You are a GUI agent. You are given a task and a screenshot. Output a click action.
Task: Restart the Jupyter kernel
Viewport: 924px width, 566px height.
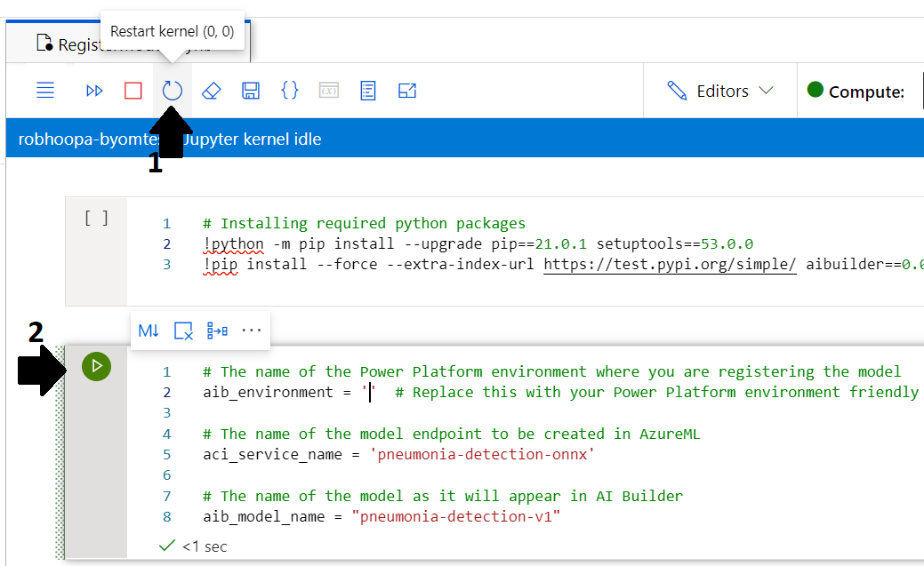172,90
